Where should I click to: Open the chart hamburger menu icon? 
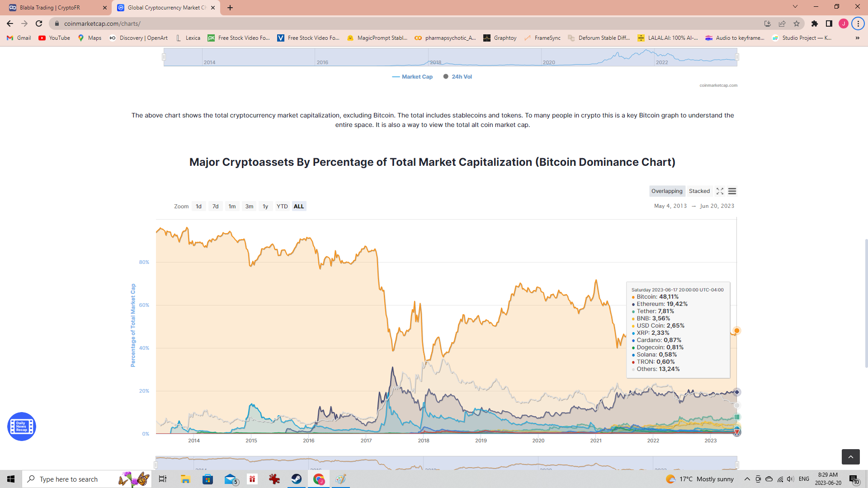click(732, 191)
